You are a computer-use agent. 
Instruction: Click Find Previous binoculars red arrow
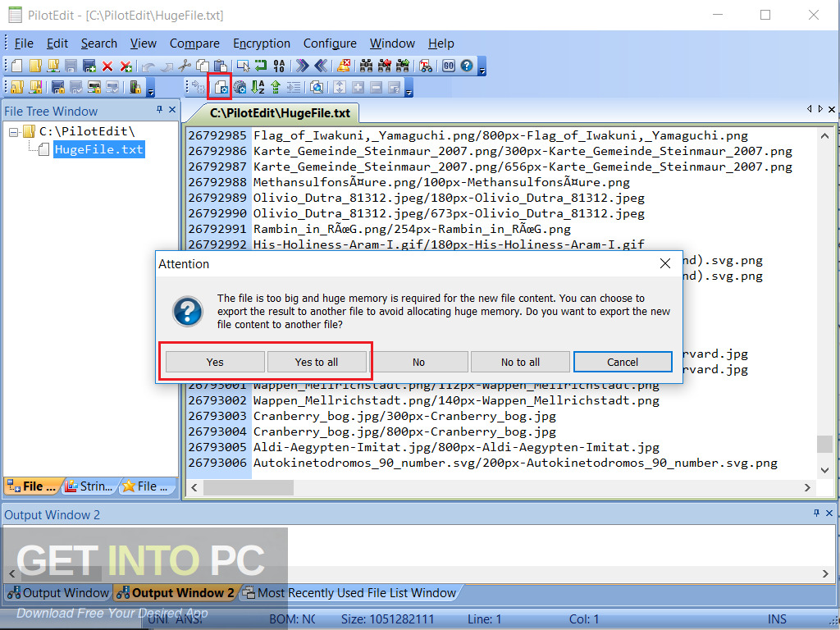[x=385, y=66]
